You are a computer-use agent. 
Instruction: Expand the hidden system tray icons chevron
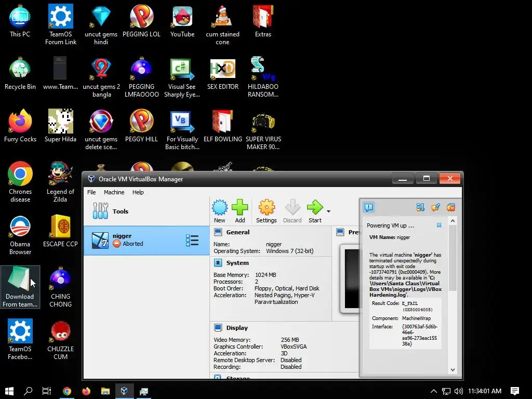[x=434, y=391]
